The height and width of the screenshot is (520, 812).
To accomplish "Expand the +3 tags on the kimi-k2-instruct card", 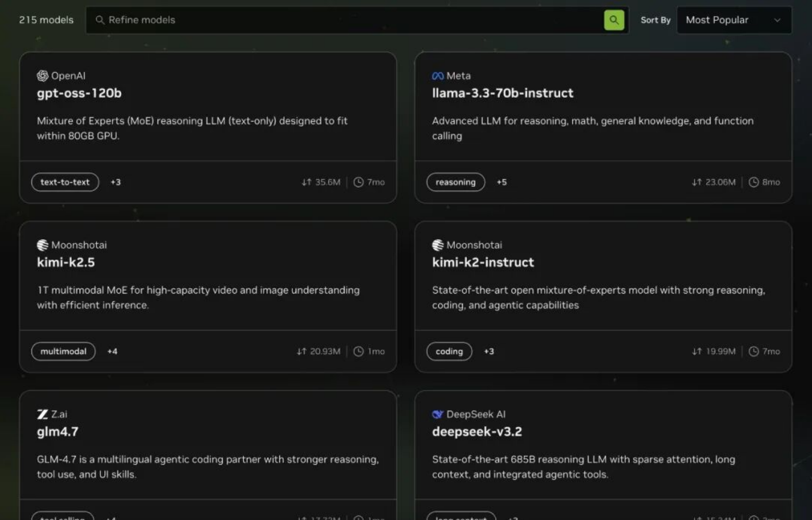I will click(489, 351).
